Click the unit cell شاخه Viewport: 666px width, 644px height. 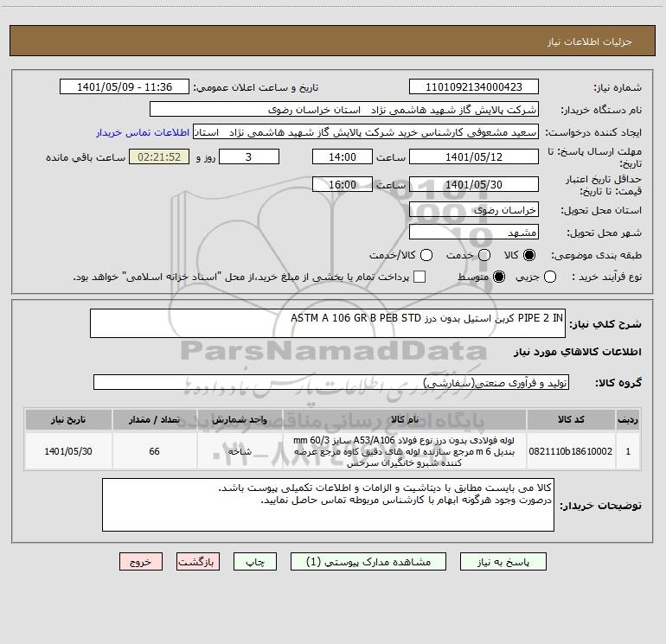[x=240, y=451]
